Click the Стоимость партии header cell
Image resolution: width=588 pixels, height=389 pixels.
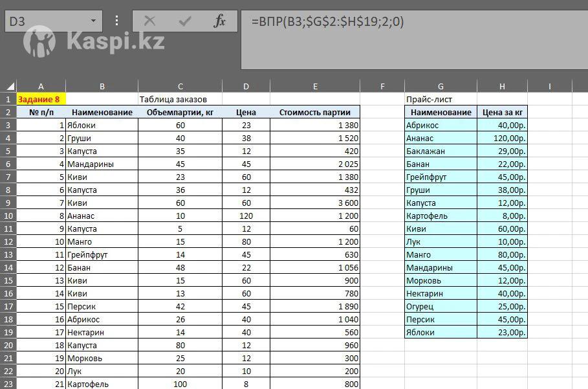click(x=314, y=112)
